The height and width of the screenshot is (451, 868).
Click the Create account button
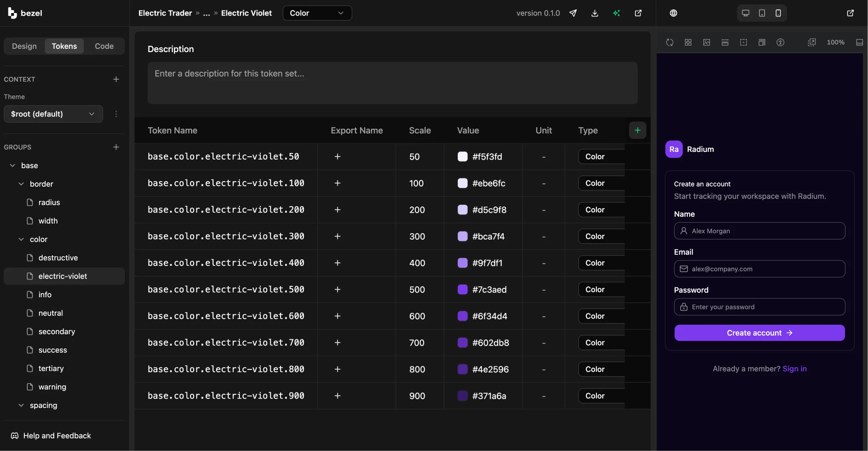(759, 333)
